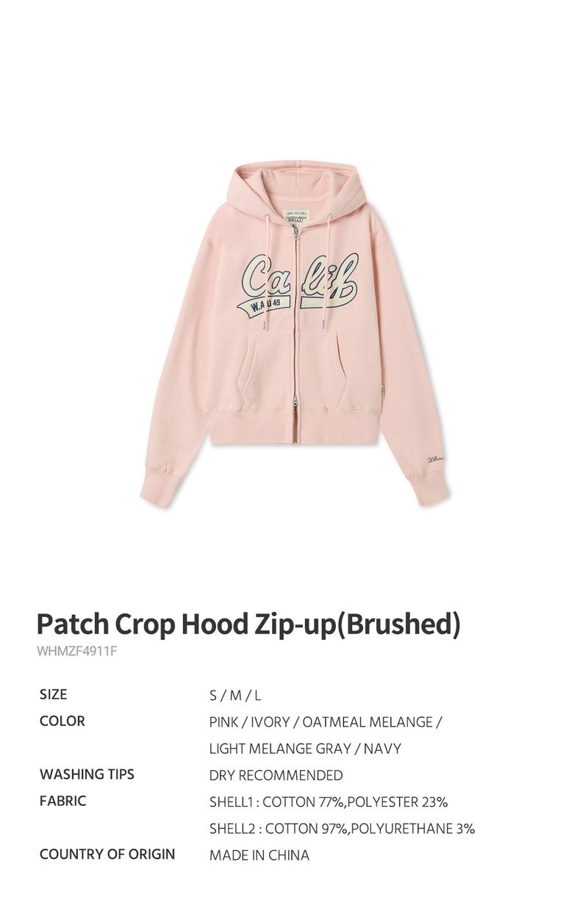Click the LIGHT MELANGE GRAY / NAVY text
This screenshot has width=588, height=909.
[x=305, y=749]
